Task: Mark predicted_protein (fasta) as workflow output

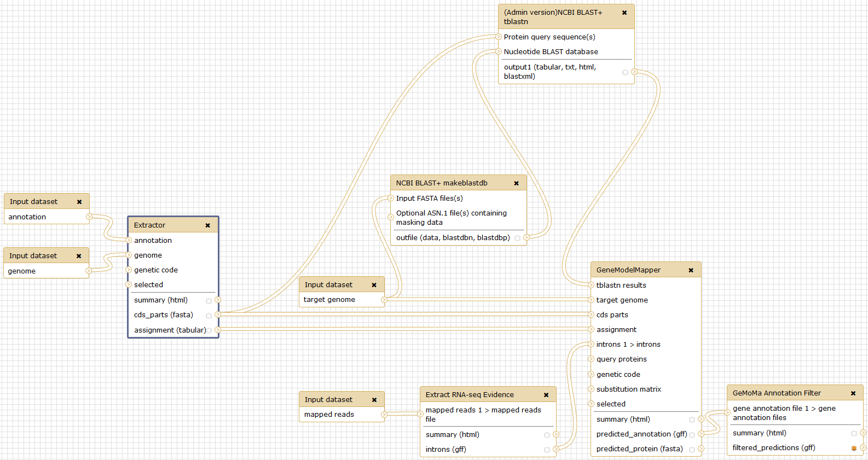Action: pyautogui.click(x=692, y=450)
